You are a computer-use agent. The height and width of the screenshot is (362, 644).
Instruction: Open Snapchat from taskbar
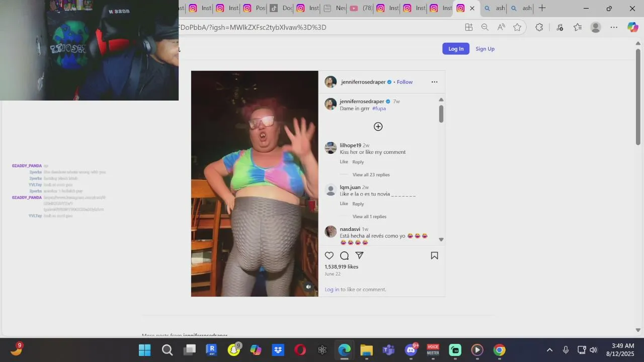234,350
